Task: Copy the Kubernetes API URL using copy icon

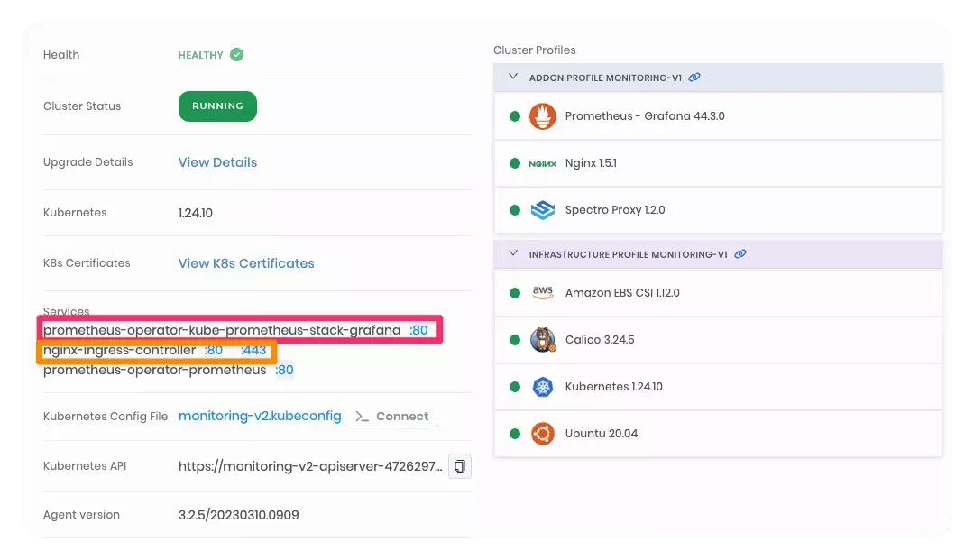Action: [460, 466]
